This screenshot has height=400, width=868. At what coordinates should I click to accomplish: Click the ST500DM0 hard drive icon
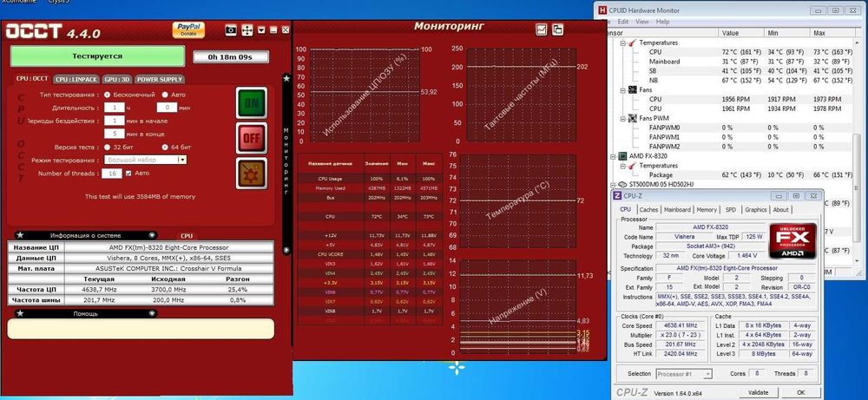coord(622,184)
